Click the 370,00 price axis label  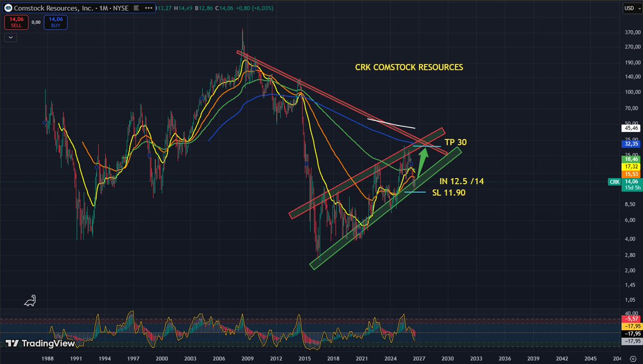(x=633, y=32)
